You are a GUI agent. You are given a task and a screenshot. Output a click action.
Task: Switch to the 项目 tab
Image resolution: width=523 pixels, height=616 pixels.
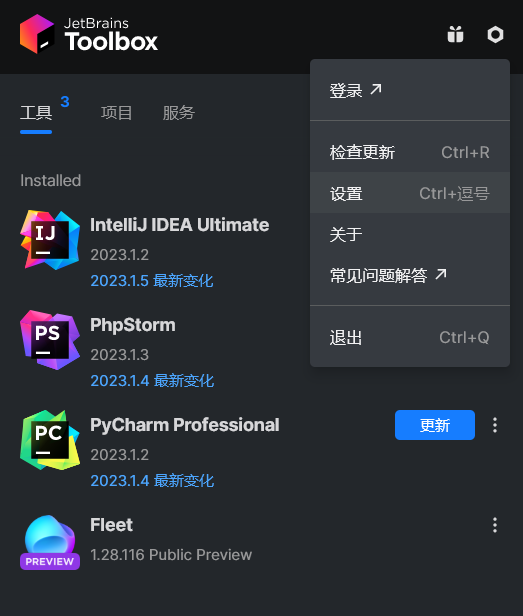116,113
